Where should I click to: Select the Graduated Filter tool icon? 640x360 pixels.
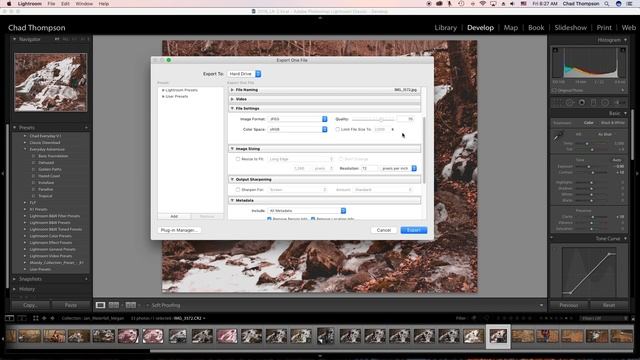pyautogui.click(x=593, y=102)
